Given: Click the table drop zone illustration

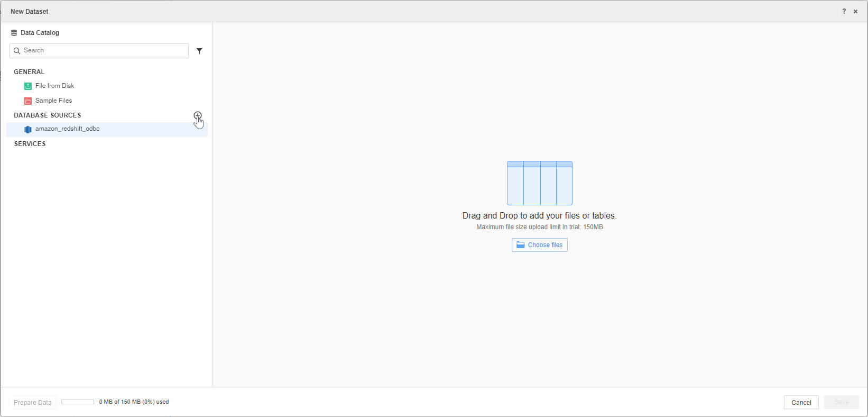Looking at the screenshot, I should 539,183.
